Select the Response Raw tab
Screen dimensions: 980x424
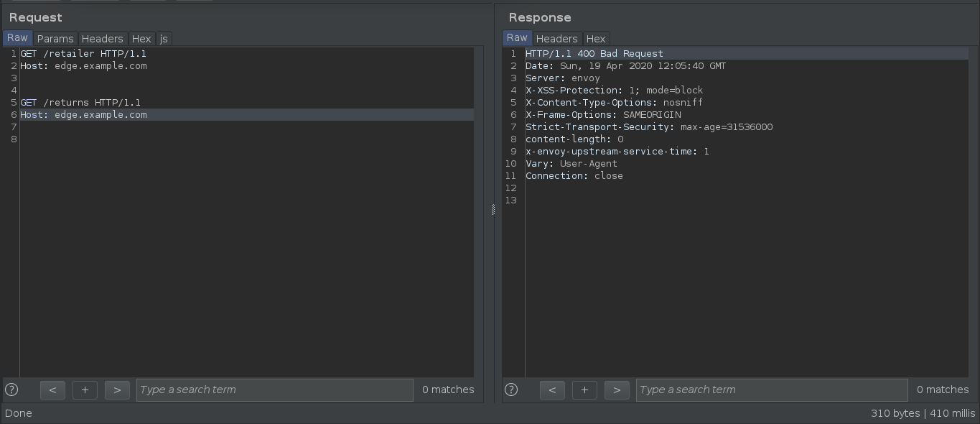coord(517,38)
